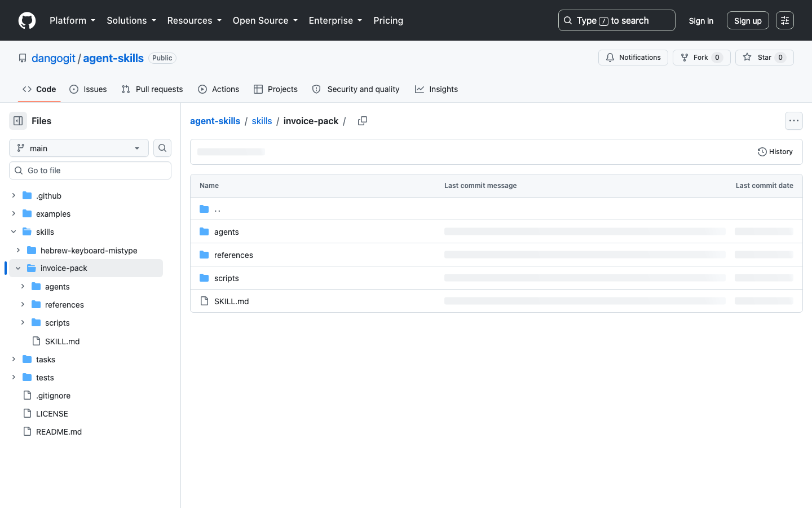Viewport: 812px width, 508px height.
Task: Expand the hebrew-keyboard-mistype chevron
Action: coord(18,251)
